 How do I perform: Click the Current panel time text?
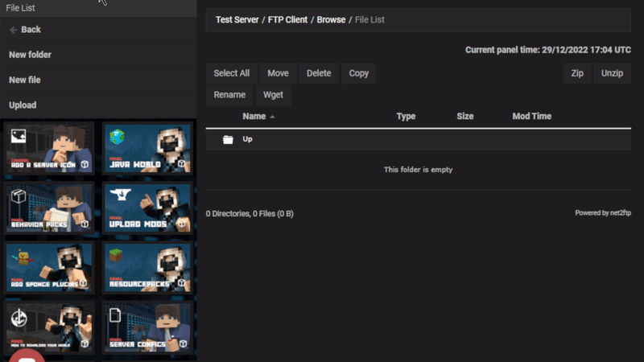click(x=548, y=50)
